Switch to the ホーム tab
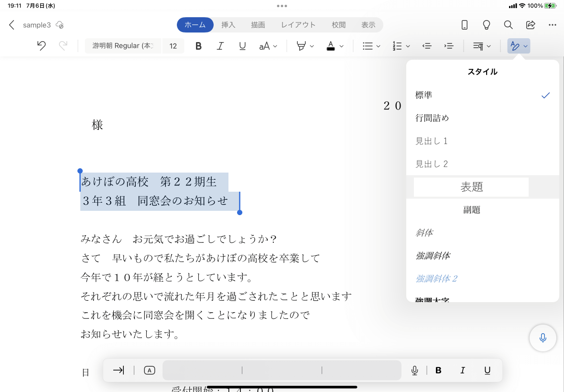 [x=195, y=25]
